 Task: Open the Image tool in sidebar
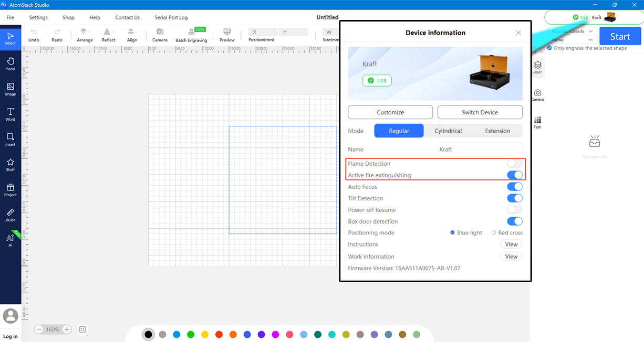coord(11,89)
